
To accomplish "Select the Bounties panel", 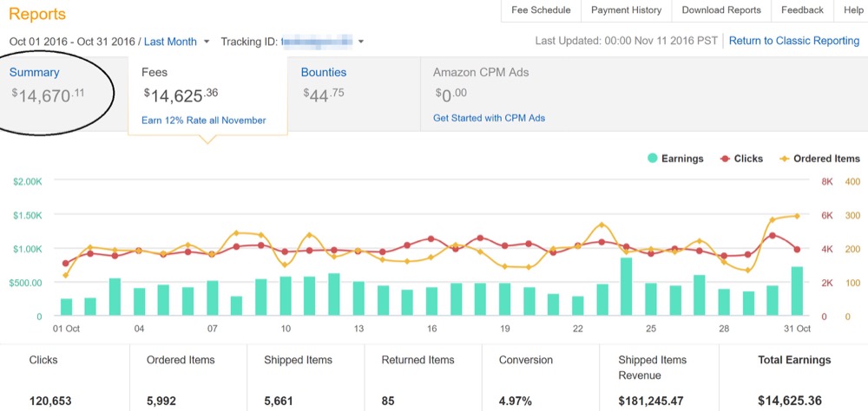I will 354,93.
